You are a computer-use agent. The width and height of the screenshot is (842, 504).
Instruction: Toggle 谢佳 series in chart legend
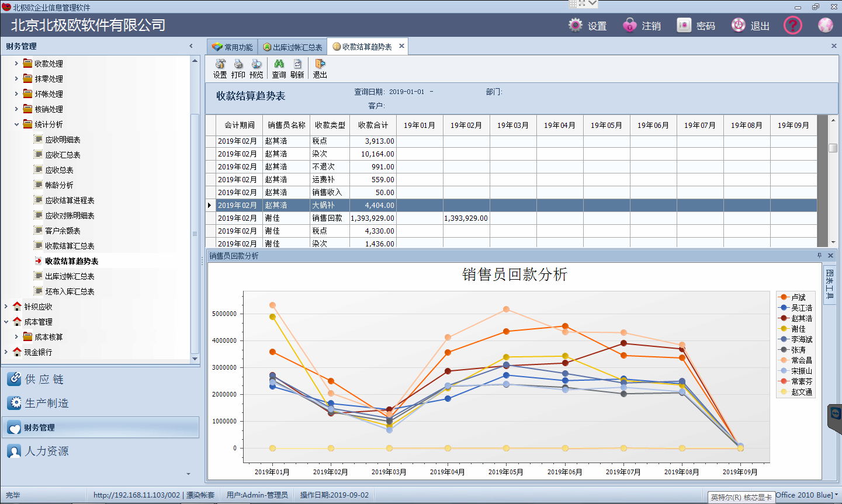point(794,329)
